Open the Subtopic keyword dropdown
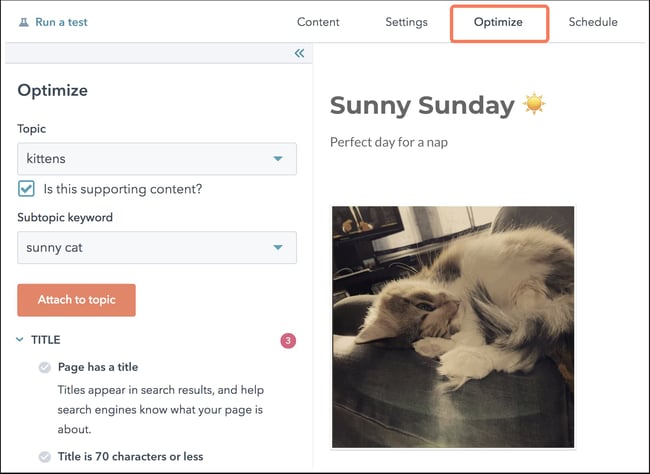The width and height of the screenshot is (650, 474). point(157,247)
